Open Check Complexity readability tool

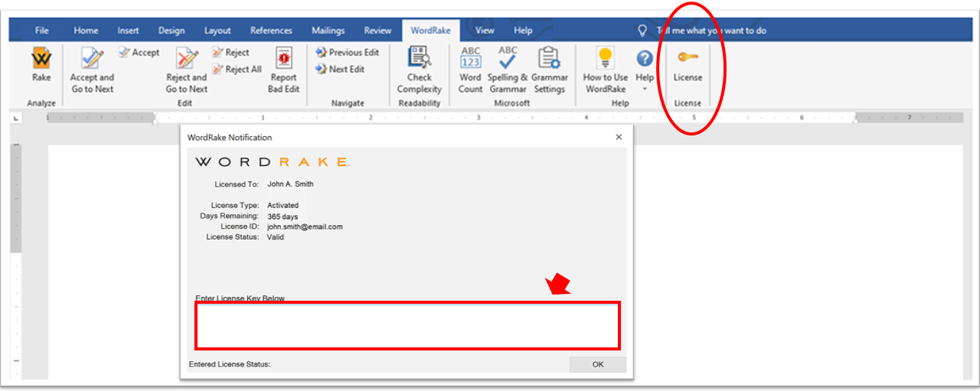[x=419, y=70]
